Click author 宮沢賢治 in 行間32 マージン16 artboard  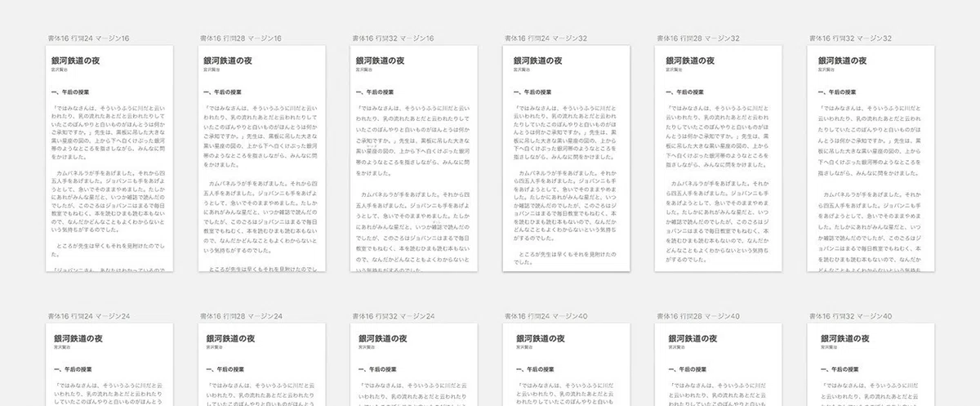(x=364, y=71)
